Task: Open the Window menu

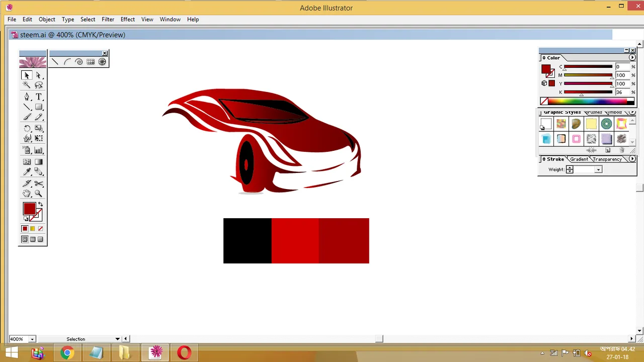Action: 170,19
